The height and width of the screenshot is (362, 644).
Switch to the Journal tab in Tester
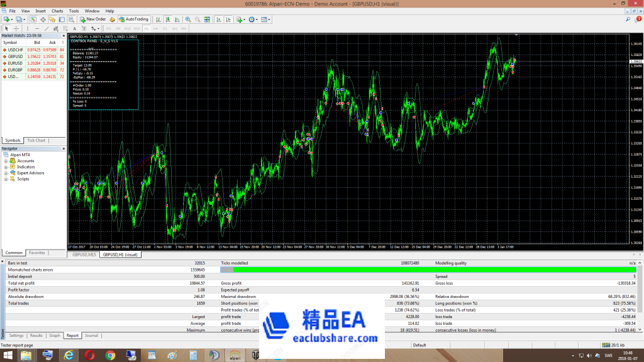(92, 336)
